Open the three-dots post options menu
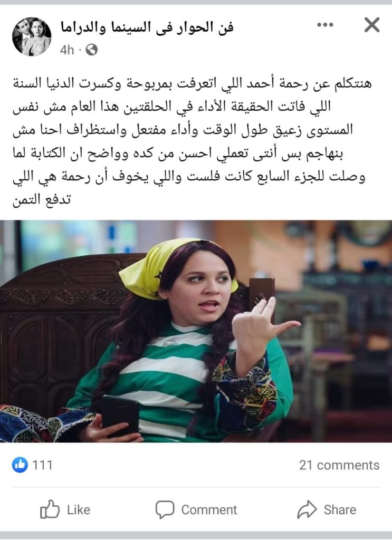This screenshot has height=540, width=392. click(325, 25)
